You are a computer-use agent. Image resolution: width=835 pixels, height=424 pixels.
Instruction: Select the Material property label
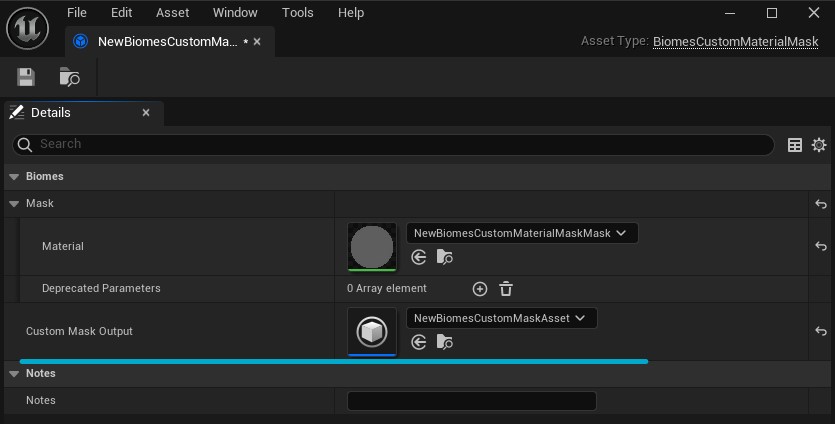[x=63, y=246]
